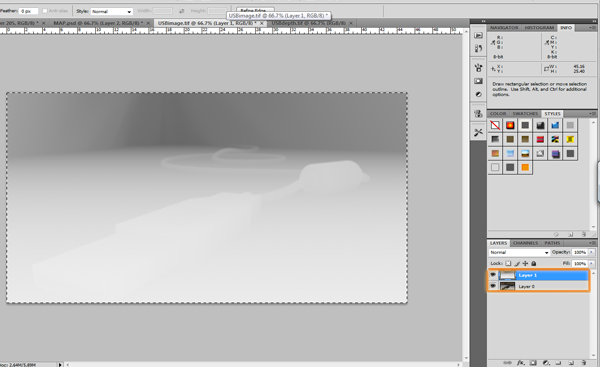Apply the orange style swatch
Viewport: 600px width, 367px height.
tap(525, 167)
